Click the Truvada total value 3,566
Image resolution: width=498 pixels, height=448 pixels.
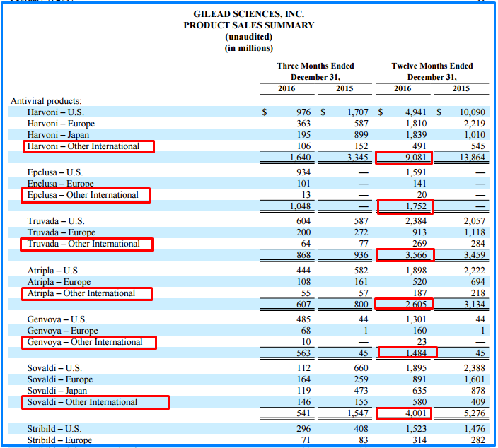point(405,255)
